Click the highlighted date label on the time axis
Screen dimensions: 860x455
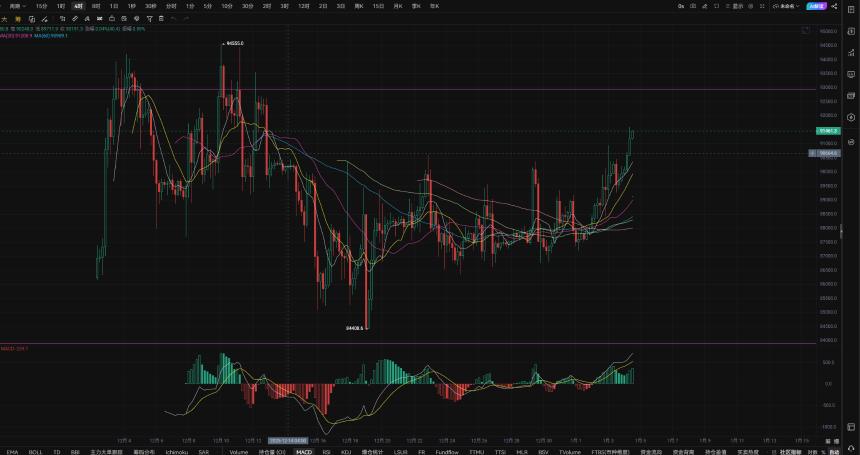[287, 440]
